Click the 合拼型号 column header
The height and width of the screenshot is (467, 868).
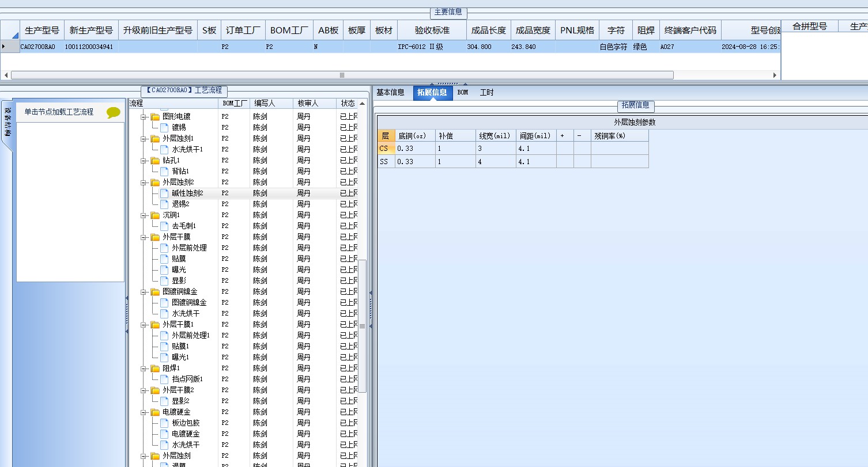click(810, 26)
